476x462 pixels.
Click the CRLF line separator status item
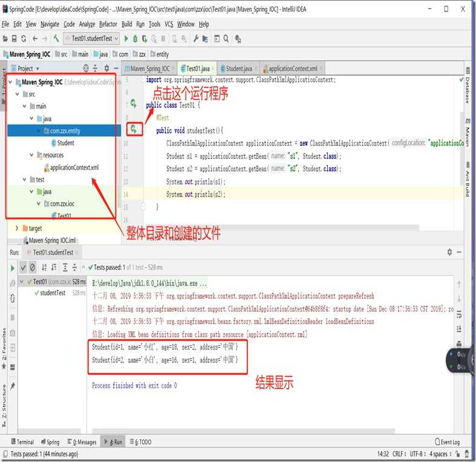(400, 454)
